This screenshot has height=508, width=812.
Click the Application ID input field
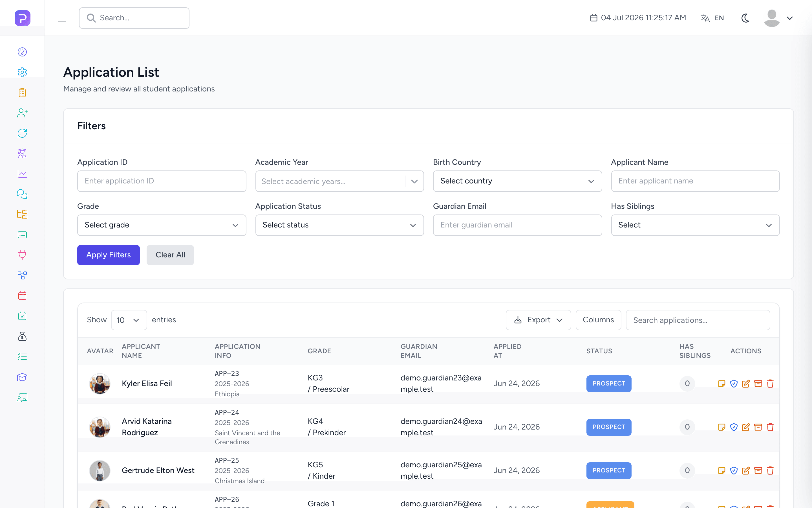[x=162, y=181]
